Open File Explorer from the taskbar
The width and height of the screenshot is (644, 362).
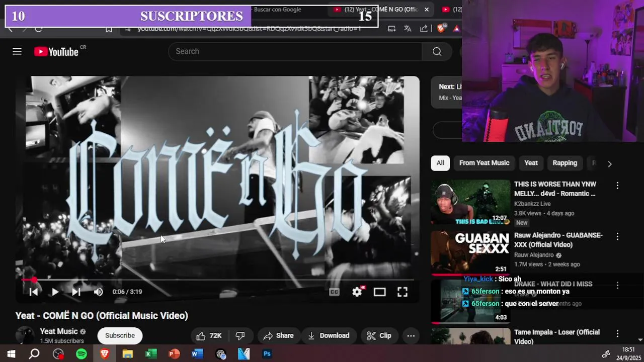point(128,354)
